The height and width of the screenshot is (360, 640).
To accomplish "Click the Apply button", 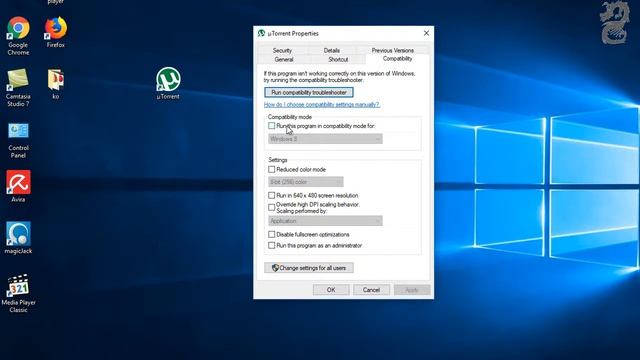I will coord(412,290).
